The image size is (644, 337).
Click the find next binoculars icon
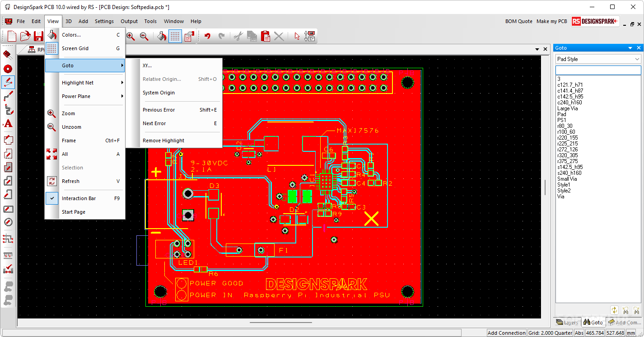pos(636,310)
